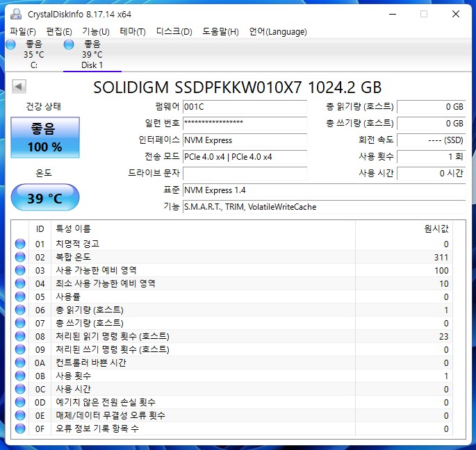Click the 전송 모드 PCIe 4.0 x4 field
This screenshot has height=450, width=476.
245,157
